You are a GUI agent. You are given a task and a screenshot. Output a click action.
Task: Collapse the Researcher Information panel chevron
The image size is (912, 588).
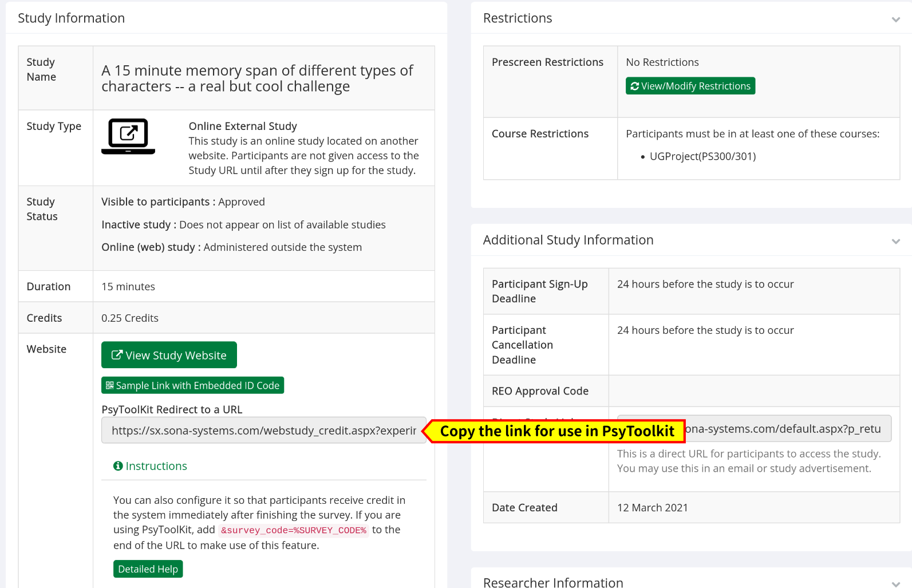point(896,583)
